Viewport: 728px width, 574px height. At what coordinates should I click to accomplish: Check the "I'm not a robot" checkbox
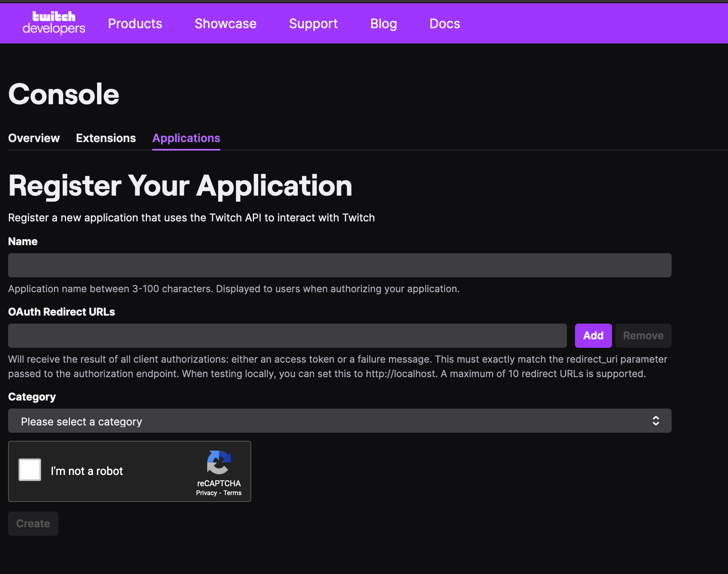[x=30, y=470]
